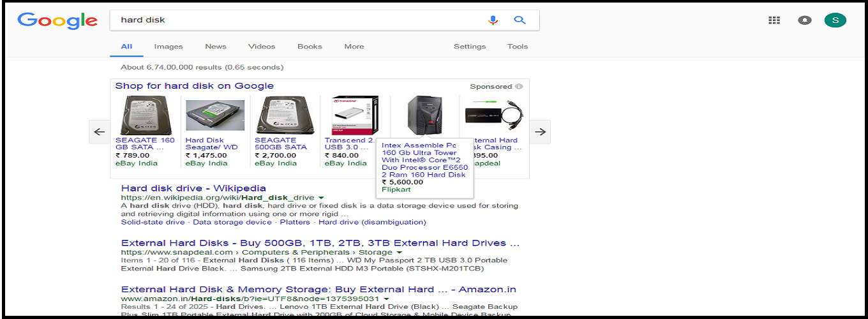Click the ₹ 2,700.00 price
The height and width of the screenshot is (319, 868).
coord(276,155)
